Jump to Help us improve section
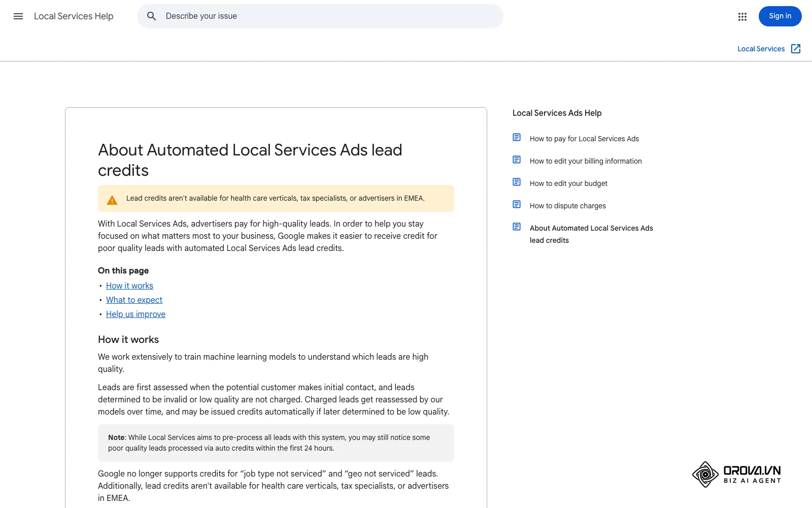The height and width of the screenshot is (508, 812). click(x=136, y=314)
